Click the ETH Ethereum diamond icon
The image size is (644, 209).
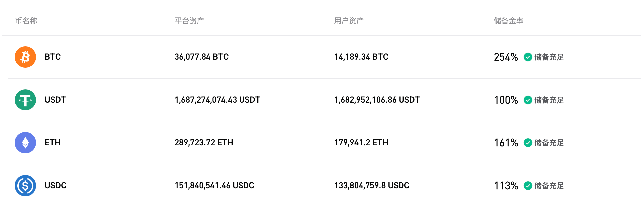(x=25, y=142)
